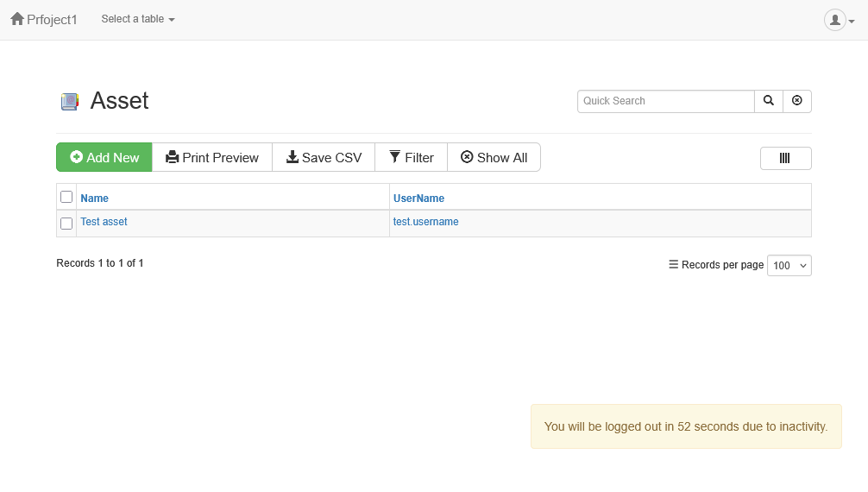
Task: Open the Records per page dropdown
Action: tap(789, 266)
